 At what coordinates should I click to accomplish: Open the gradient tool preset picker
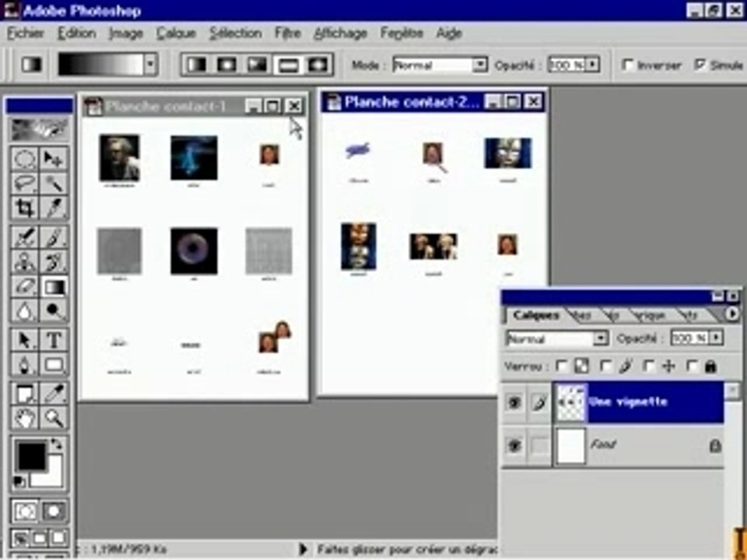tap(31, 65)
